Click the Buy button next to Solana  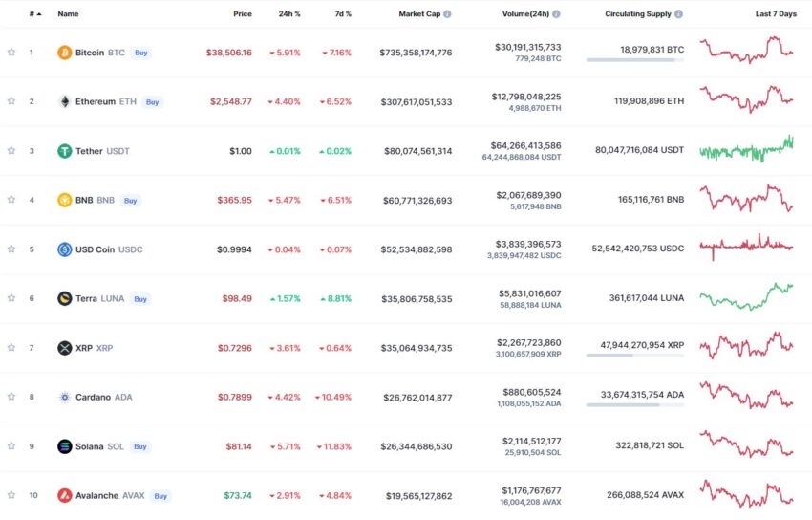(140, 446)
